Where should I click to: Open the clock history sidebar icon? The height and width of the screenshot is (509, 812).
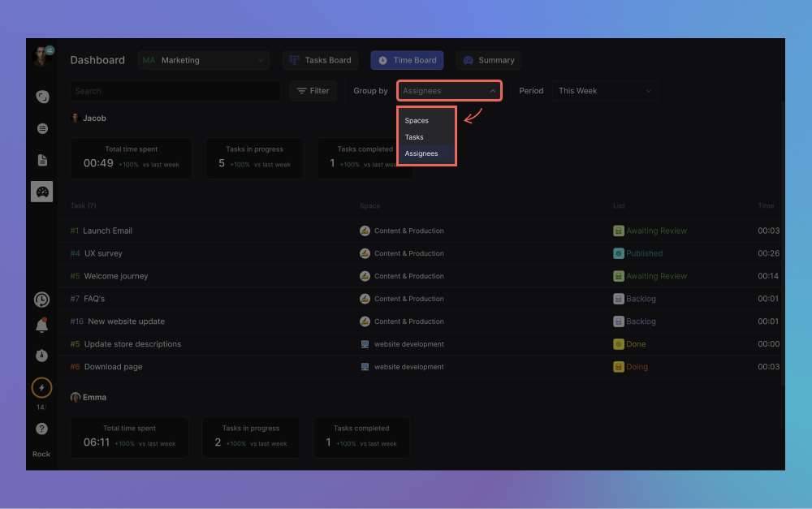click(x=41, y=300)
